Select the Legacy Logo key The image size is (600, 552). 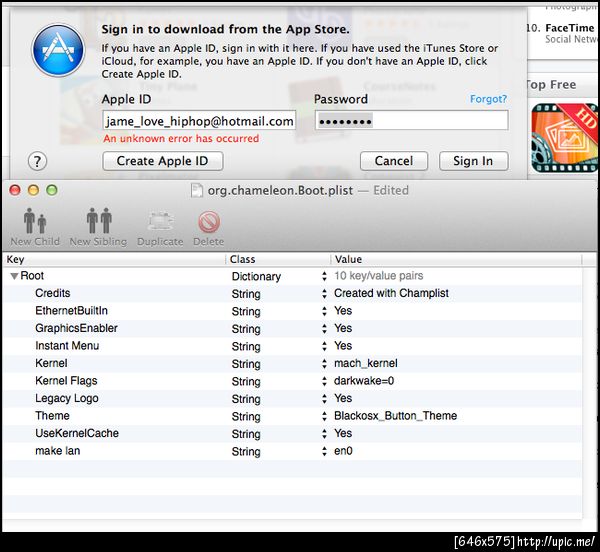click(x=67, y=399)
